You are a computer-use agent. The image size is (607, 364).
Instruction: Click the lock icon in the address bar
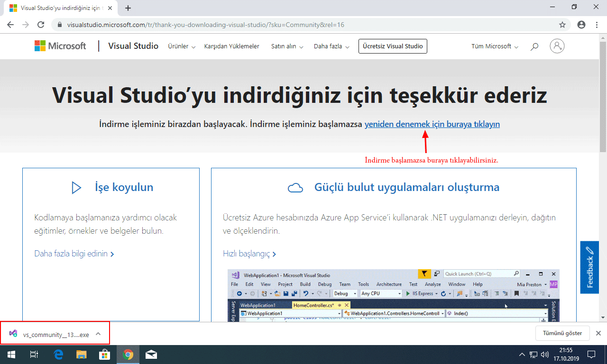point(59,25)
